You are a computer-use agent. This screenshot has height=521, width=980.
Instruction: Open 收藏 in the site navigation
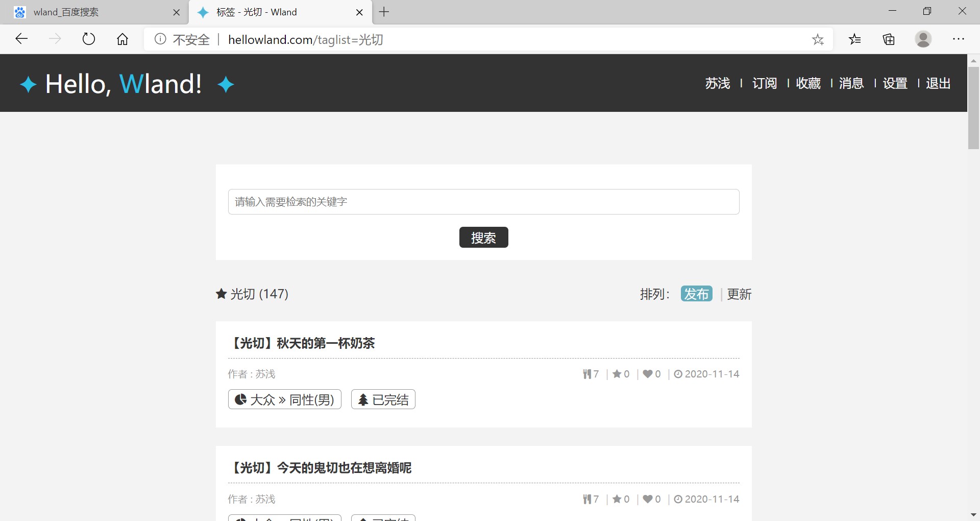coord(808,83)
